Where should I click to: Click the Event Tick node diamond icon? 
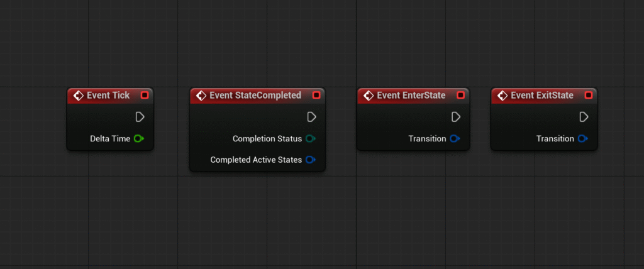(78, 96)
